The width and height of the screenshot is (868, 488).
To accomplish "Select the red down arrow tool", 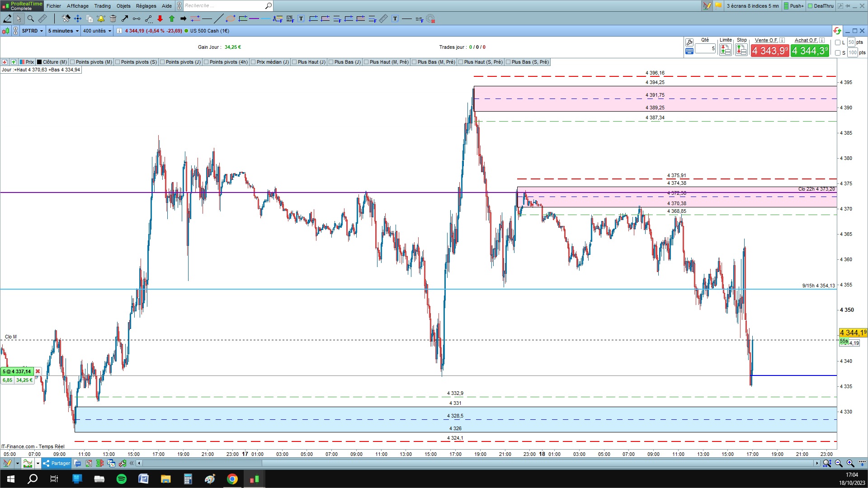I will click(x=160, y=19).
